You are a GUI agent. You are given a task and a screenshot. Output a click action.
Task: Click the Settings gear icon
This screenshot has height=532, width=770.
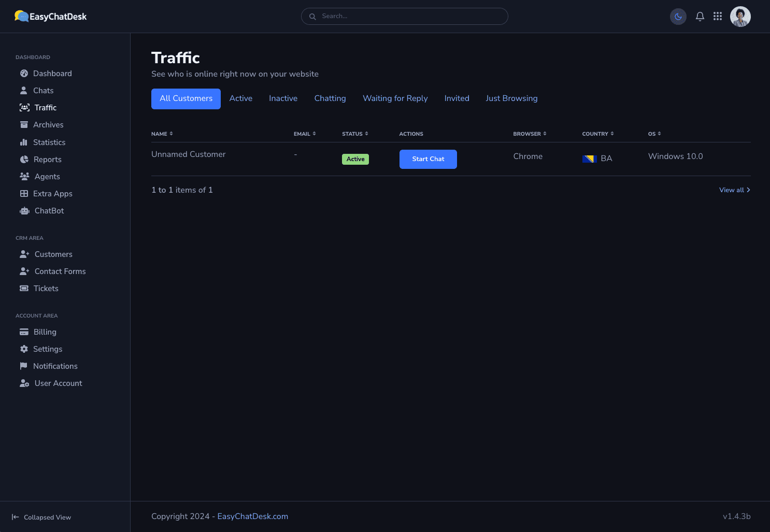24,349
